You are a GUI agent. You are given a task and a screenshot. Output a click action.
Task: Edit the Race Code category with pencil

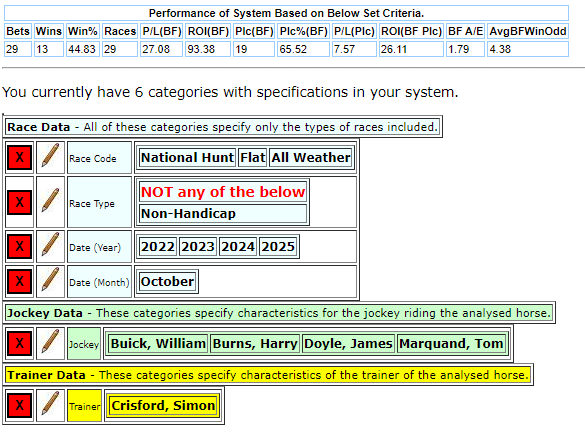[50, 157]
